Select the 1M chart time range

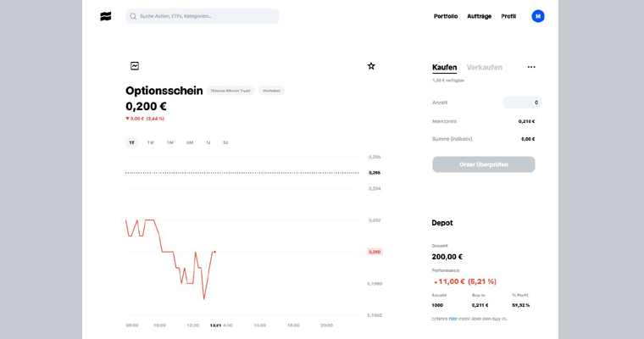click(x=170, y=142)
